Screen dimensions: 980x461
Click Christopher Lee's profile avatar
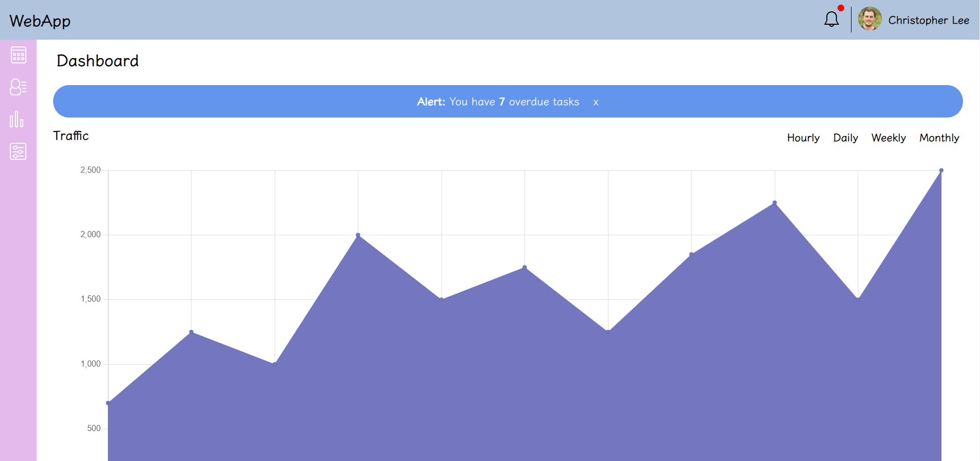[870, 19]
